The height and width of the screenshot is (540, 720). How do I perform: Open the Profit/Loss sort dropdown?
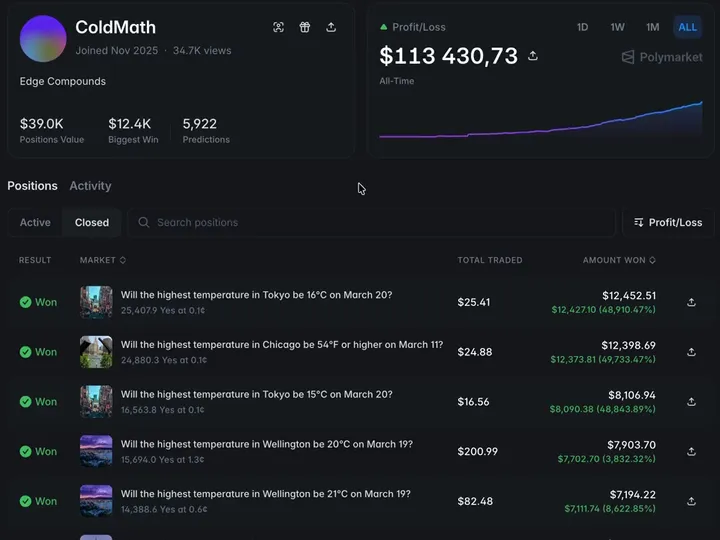tap(668, 222)
